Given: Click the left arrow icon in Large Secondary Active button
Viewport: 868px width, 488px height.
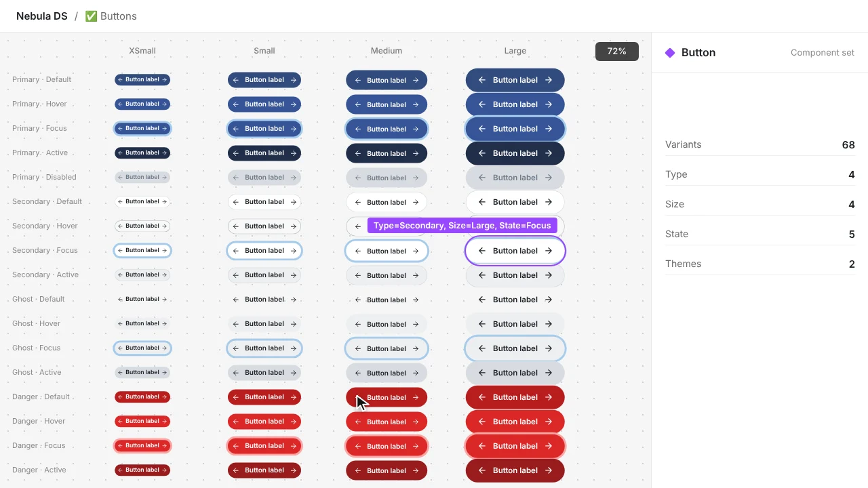Looking at the screenshot, I should (x=482, y=275).
